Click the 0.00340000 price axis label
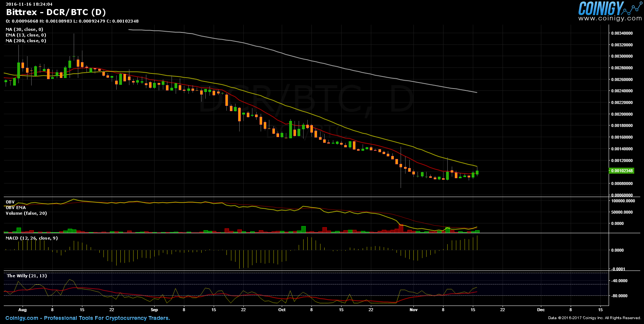644x324 pixels. pyautogui.click(x=622, y=33)
